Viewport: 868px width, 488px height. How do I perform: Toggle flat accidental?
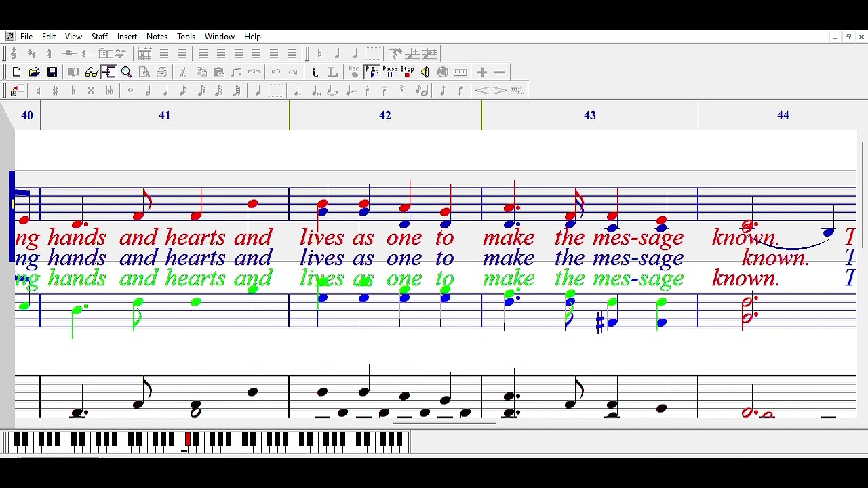point(73,90)
